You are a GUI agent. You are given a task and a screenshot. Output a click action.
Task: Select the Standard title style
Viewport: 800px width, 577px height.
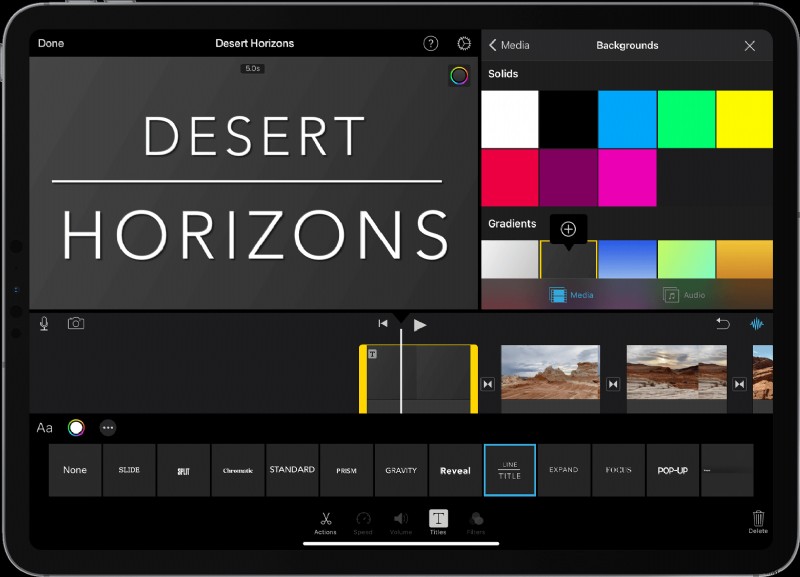pyautogui.click(x=292, y=469)
